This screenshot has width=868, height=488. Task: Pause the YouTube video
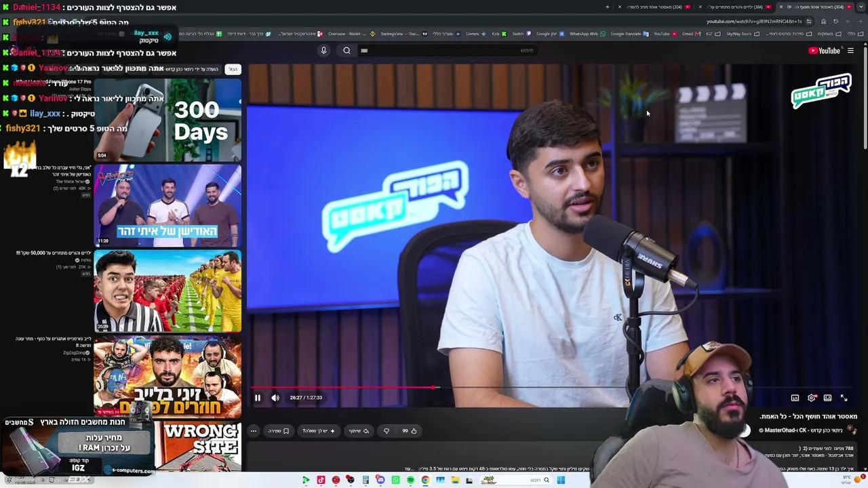[258, 398]
